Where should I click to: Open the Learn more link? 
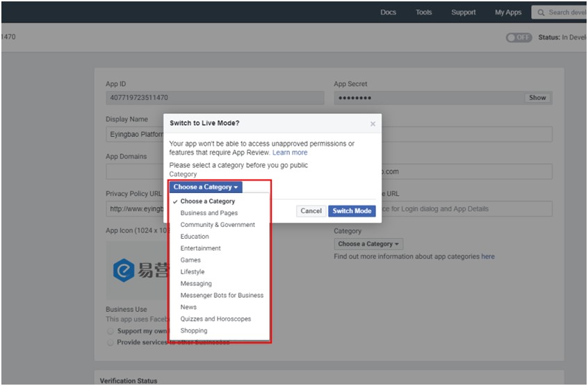[290, 153]
